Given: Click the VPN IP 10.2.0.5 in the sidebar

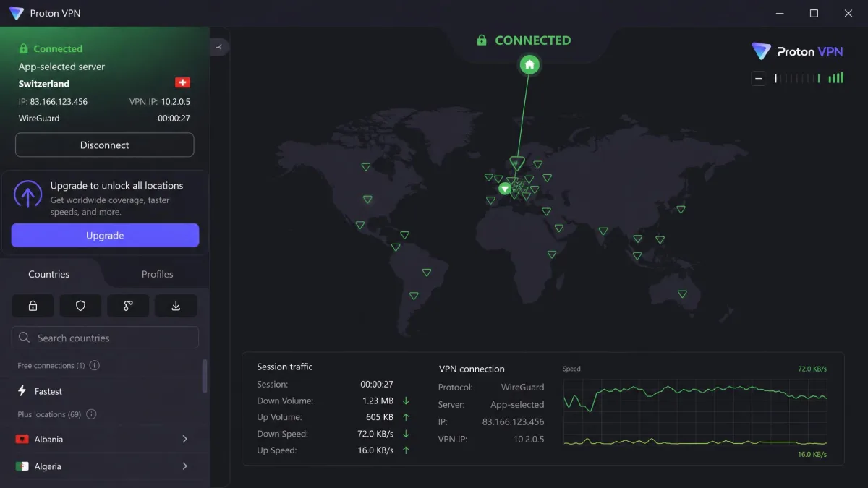Looking at the screenshot, I should [x=176, y=102].
